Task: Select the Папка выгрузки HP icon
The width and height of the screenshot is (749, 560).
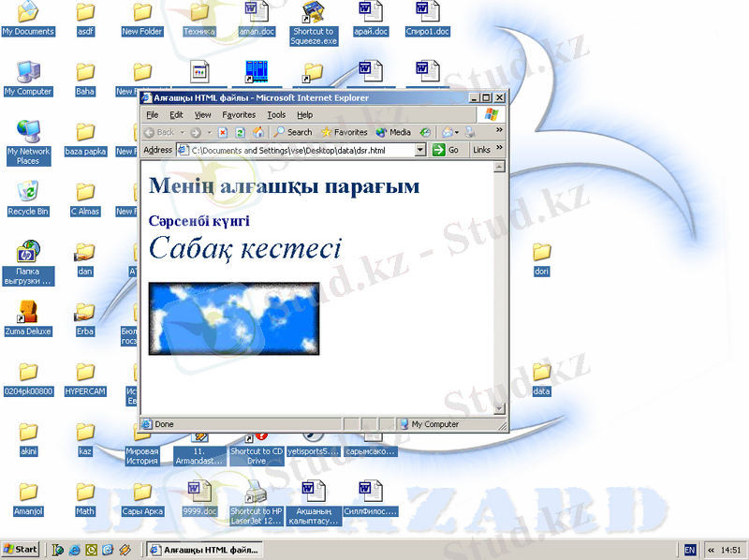Action: click(x=28, y=263)
